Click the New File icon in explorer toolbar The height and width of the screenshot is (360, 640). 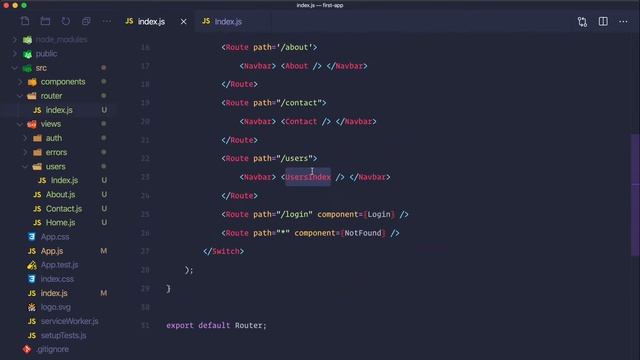coord(25,21)
